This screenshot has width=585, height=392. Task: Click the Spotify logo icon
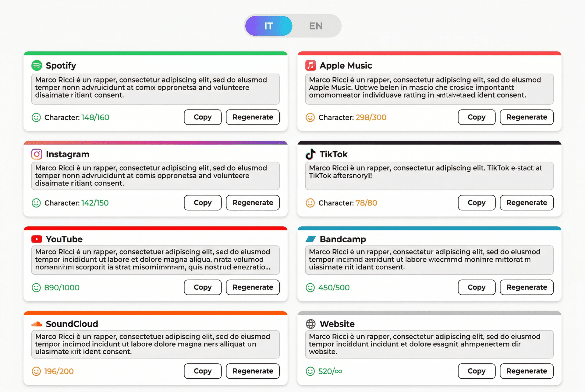coord(37,65)
